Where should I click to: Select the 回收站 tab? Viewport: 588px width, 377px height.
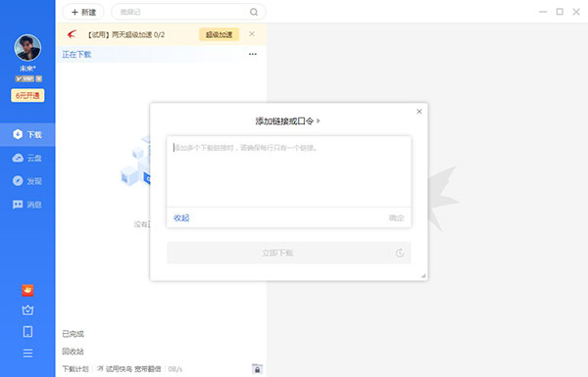tap(73, 352)
